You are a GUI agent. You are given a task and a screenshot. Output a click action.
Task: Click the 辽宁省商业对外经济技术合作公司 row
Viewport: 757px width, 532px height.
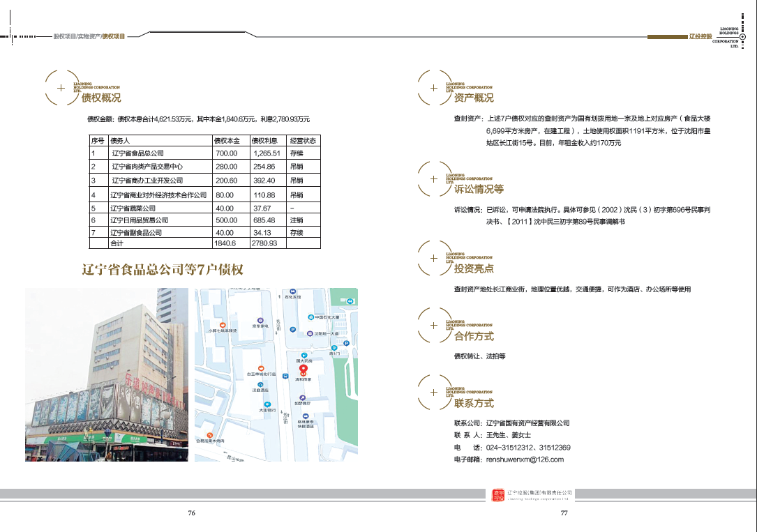pos(204,195)
